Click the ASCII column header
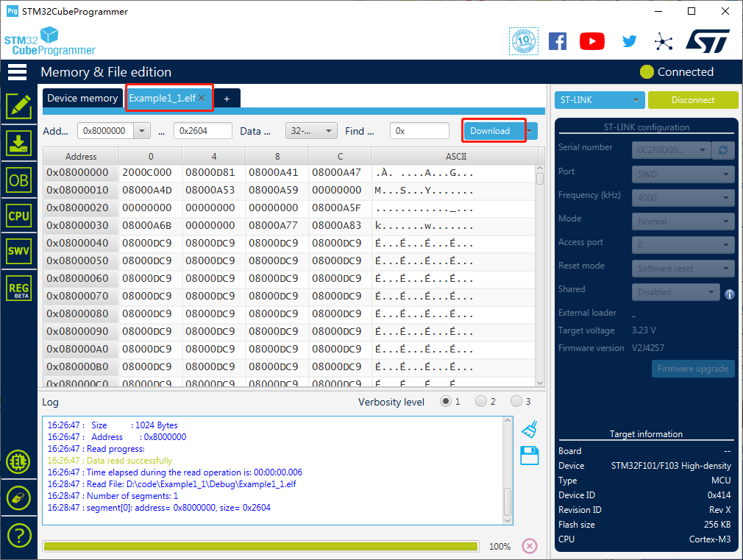The width and height of the screenshot is (743, 560). (456, 157)
